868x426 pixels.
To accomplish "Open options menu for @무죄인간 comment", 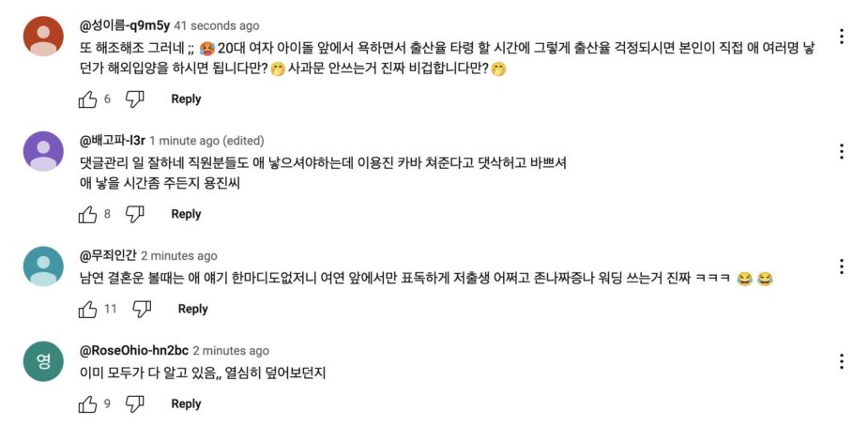I will coord(842,266).
